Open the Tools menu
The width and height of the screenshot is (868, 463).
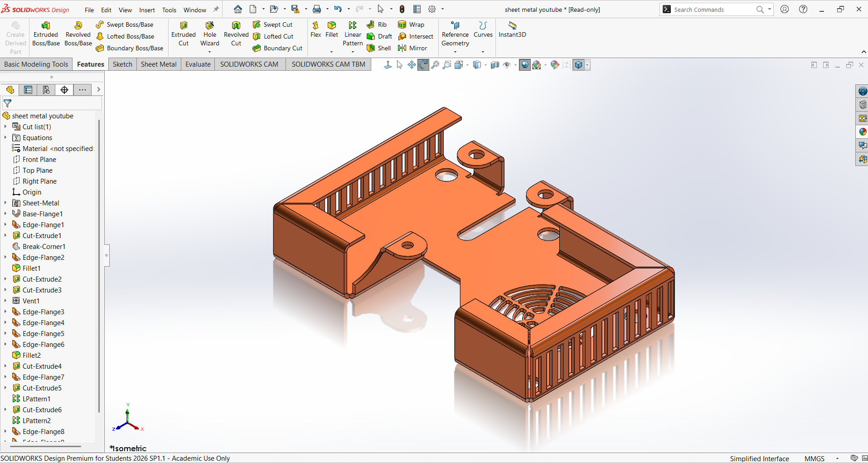(x=169, y=10)
